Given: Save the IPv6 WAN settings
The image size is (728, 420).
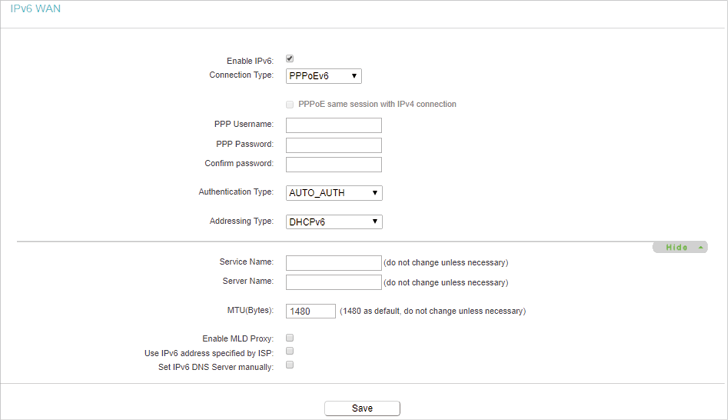Looking at the screenshot, I should coord(362,408).
